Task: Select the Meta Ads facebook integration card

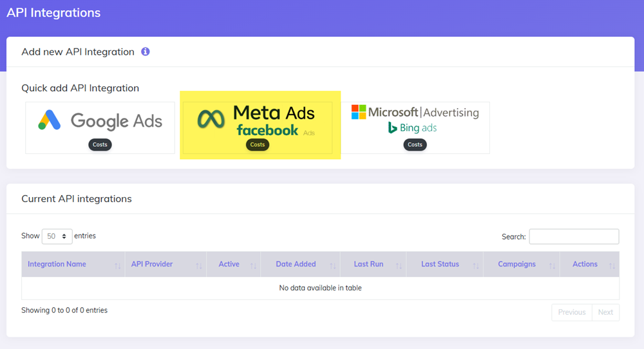Action: pos(258,127)
